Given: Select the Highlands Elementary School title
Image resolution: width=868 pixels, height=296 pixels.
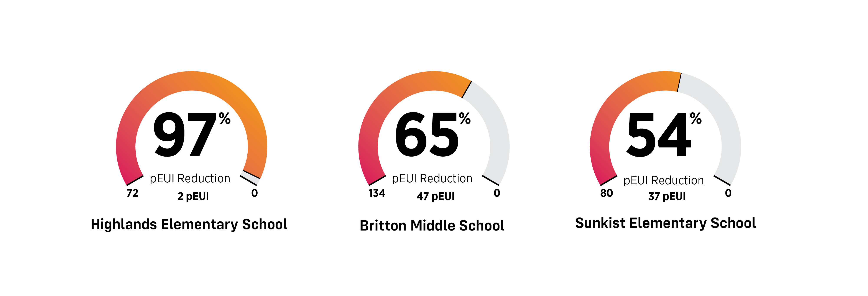Looking at the screenshot, I should pyautogui.click(x=189, y=224).
